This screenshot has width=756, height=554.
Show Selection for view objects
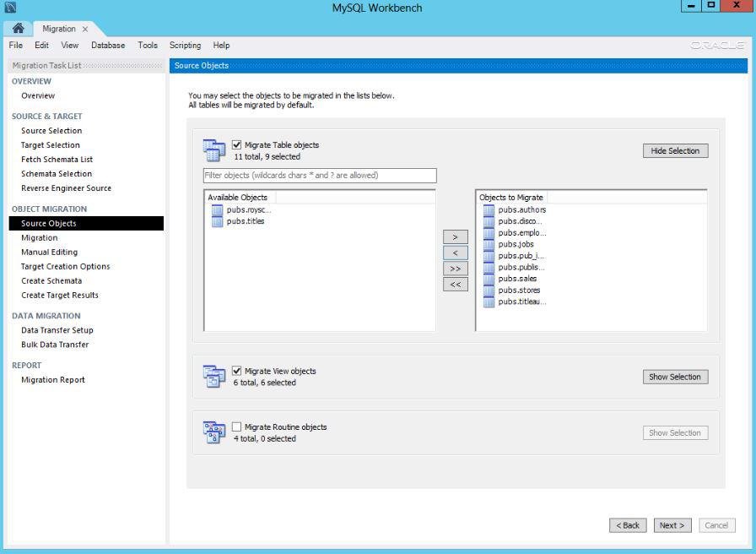point(675,377)
